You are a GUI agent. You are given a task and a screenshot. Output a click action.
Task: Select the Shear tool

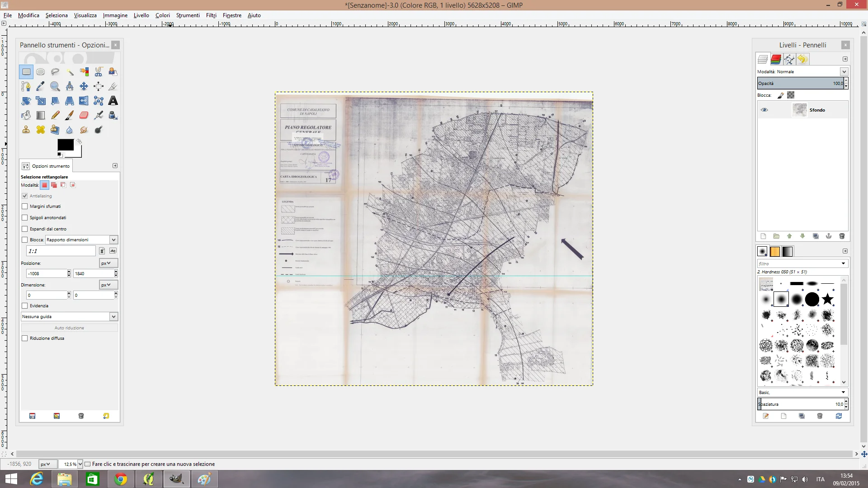55,101
